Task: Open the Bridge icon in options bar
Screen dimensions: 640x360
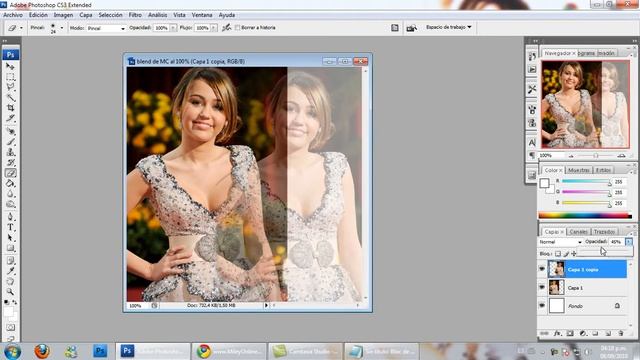Action: [x=411, y=28]
